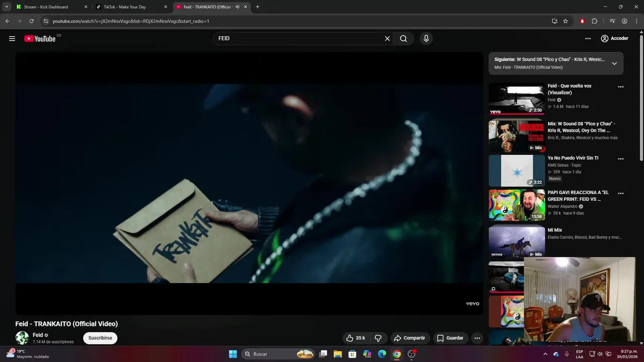Open Feid channel name link
Image resolution: width=644 pixels, height=362 pixels.
(38, 335)
